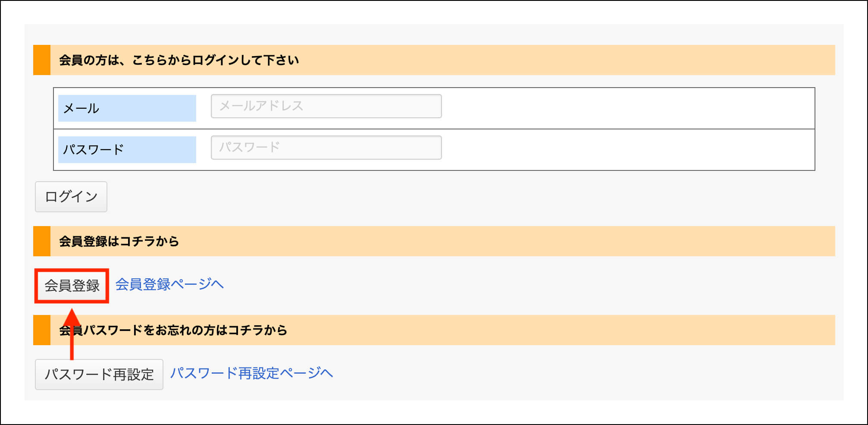The width and height of the screenshot is (868, 425).
Task: Click the パスワード再設定 button
Action: tap(99, 375)
